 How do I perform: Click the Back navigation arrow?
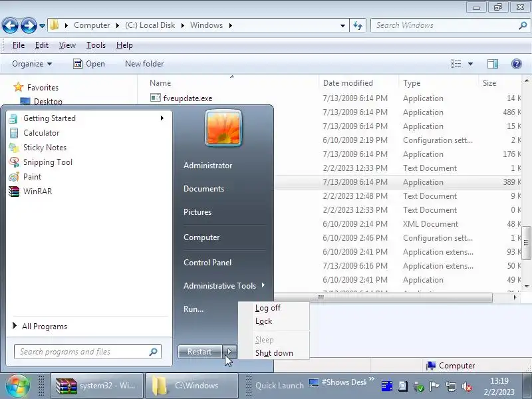(10, 25)
